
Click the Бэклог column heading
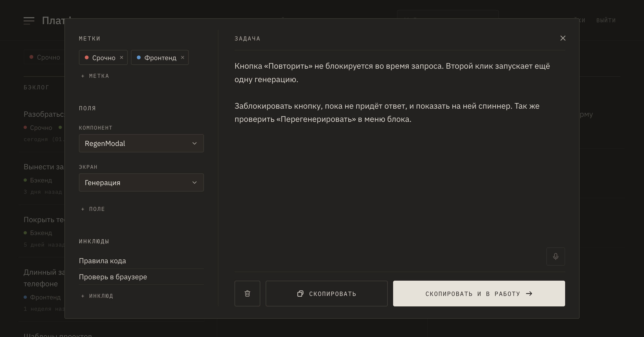(x=36, y=87)
